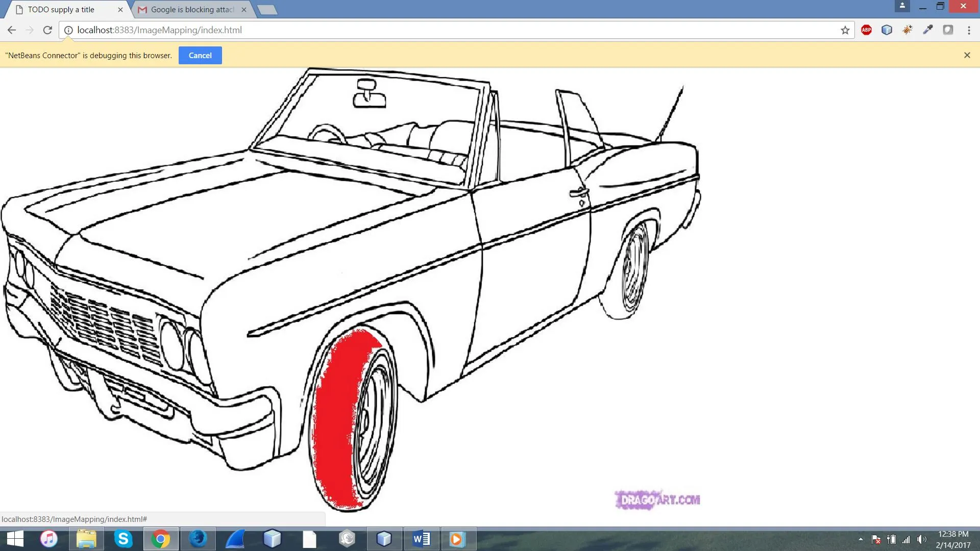Screen dimensions: 980x551
Task: Go back to the previous page
Action: coord(12,30)
